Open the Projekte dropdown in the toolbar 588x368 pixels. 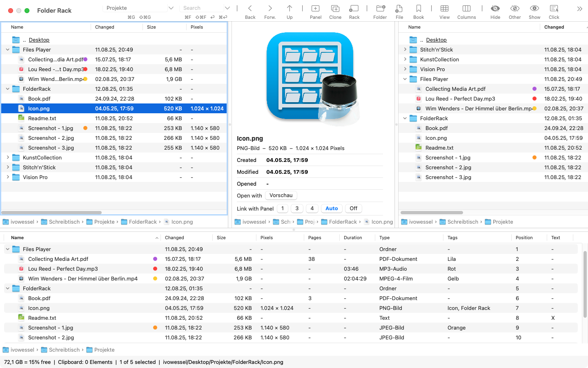pyautogui.click(x=171, y=8)
